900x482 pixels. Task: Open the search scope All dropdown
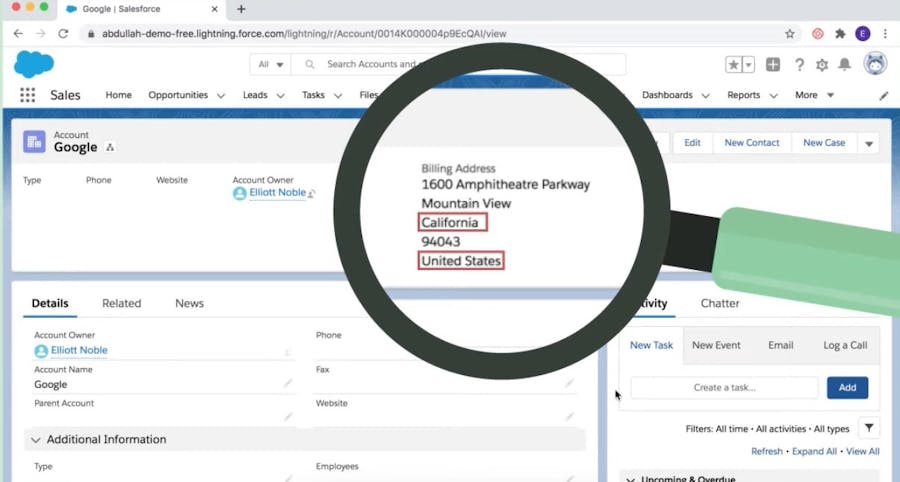click(x=271, y=64)
